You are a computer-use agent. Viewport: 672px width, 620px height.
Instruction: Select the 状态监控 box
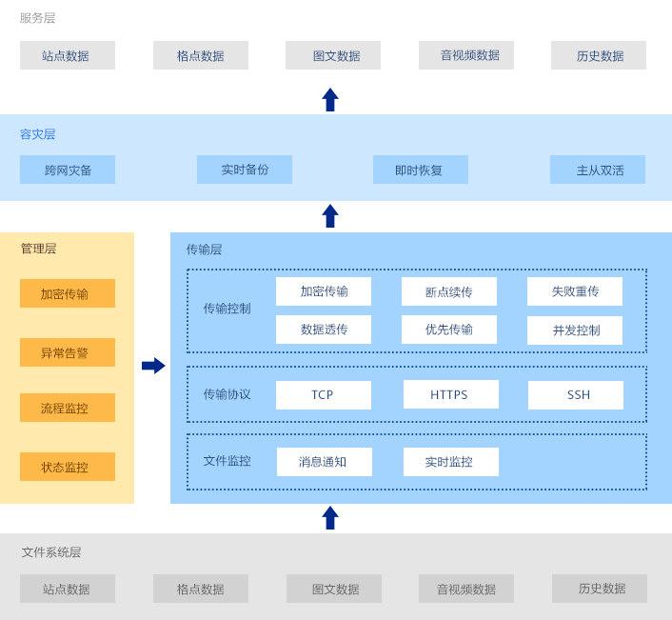pyautogui.click(x=68, y=467)
